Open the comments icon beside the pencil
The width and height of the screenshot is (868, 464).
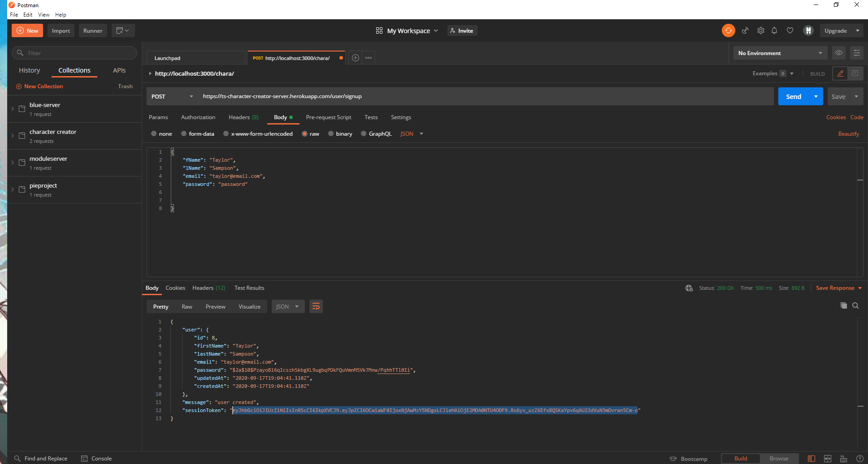(855, 73)
